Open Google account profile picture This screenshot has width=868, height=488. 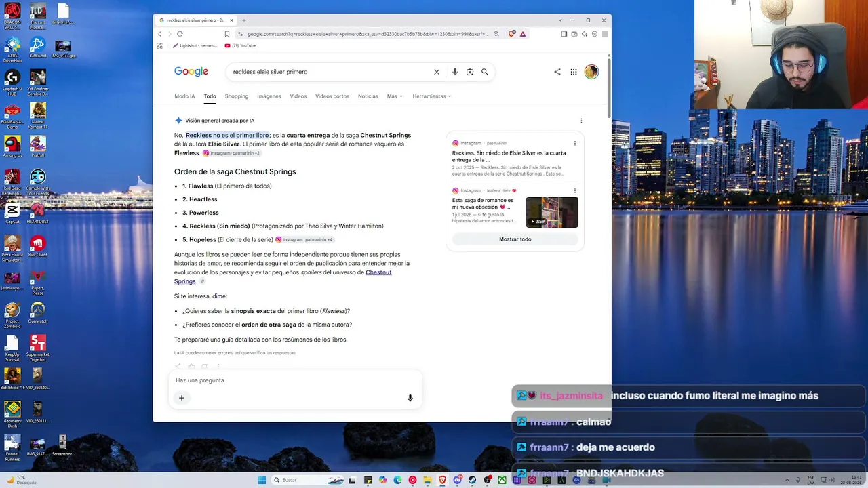point(591,72)
